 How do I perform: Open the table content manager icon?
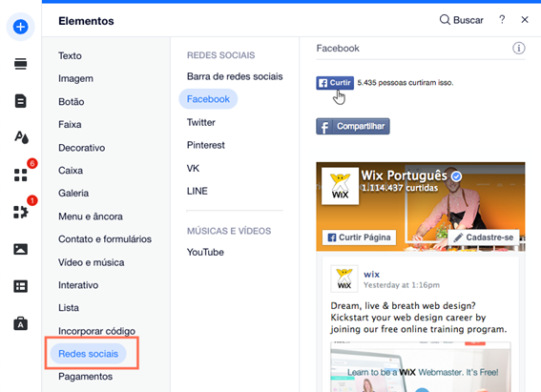coord(20,286)
